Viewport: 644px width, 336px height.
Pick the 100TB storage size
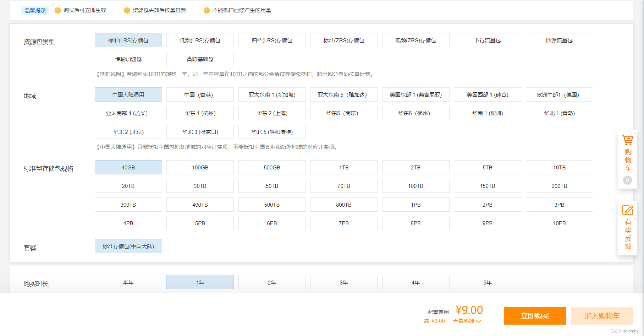(416, 186)
